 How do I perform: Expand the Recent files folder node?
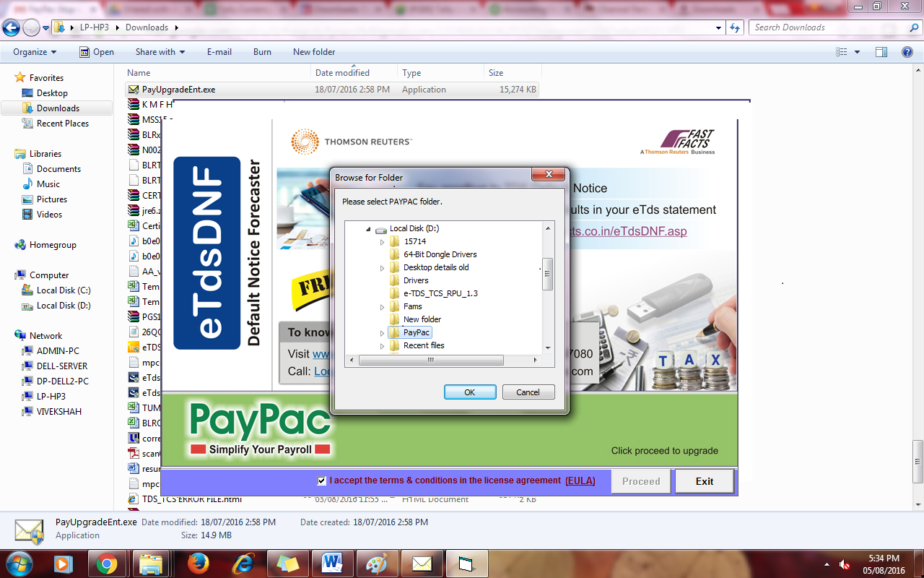383,346
